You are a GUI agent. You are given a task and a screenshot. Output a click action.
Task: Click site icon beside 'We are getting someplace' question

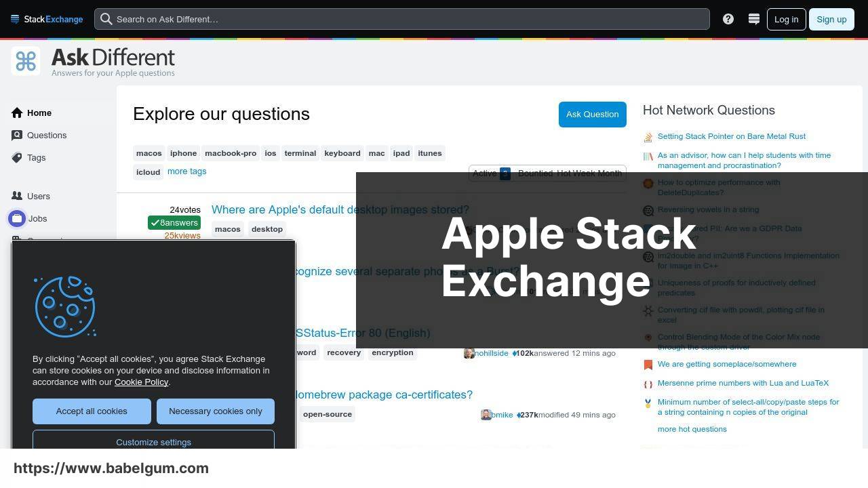(x=648, y=365)
